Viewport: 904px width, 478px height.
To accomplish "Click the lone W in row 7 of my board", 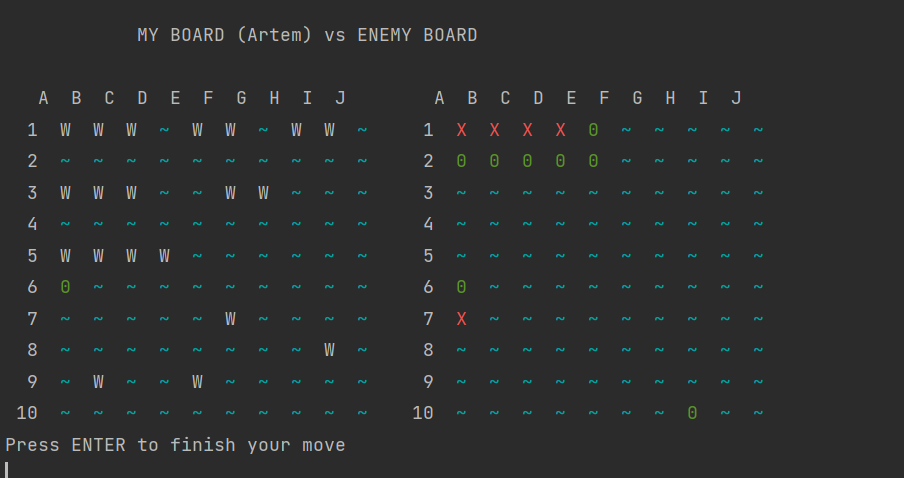I will point(230,318).
